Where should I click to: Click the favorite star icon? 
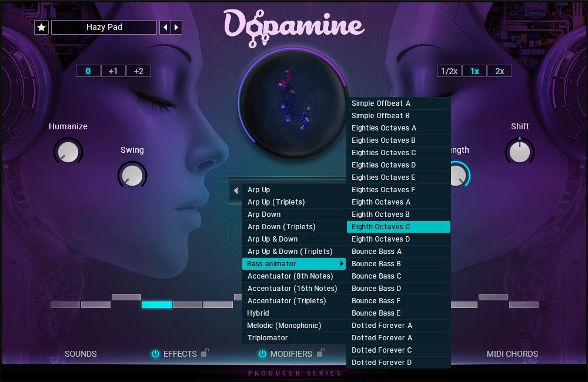tap(41, 27)
